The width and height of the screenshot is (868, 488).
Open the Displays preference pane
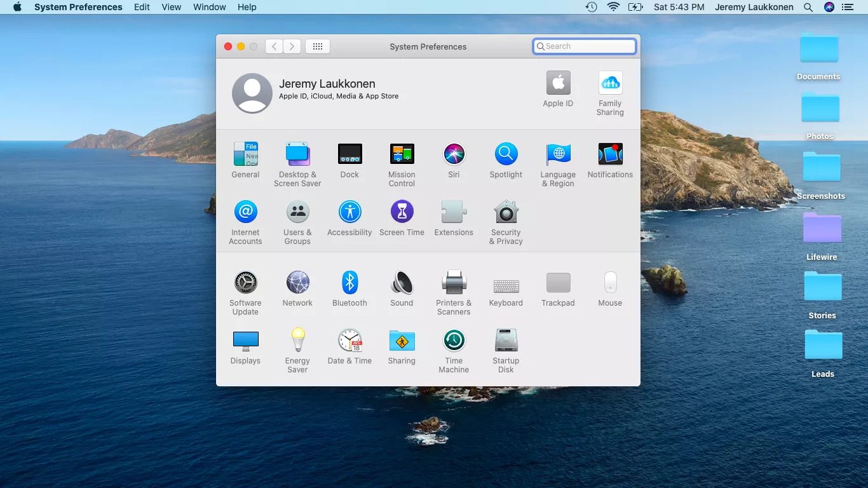tap(245, 341)
